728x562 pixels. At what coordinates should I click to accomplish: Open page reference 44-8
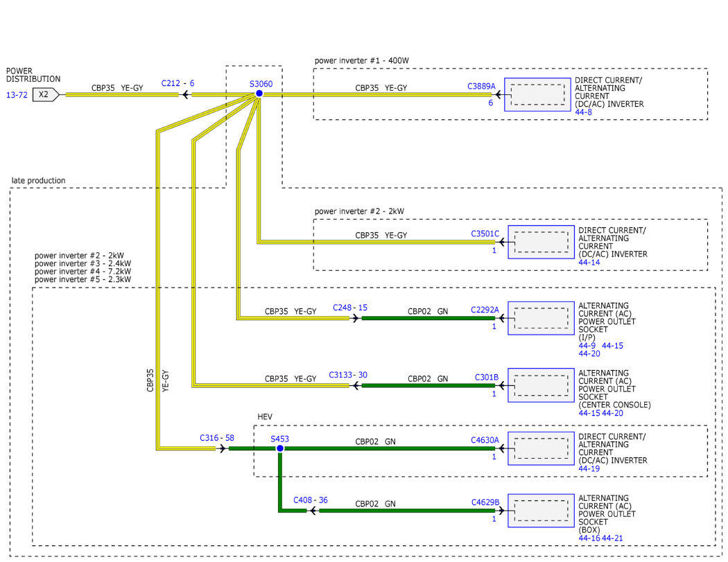pyautogui.click(x=583, y=112)
